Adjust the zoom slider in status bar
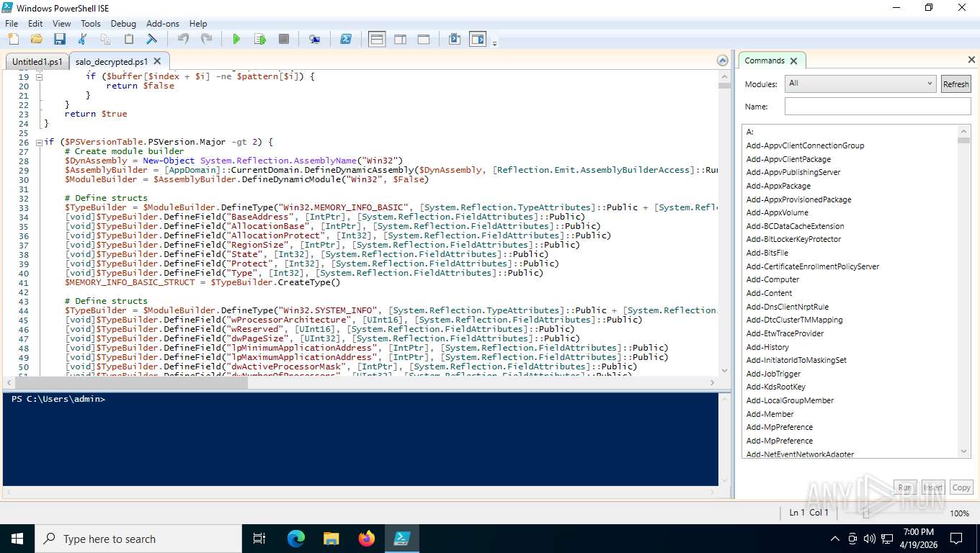The width and height of the screenshot is (980, 553). (x=866, y=513)
